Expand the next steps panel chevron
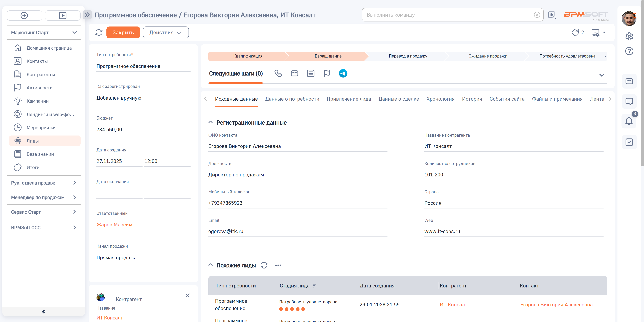The image size is (644, 322). click(x=602, y=75)
